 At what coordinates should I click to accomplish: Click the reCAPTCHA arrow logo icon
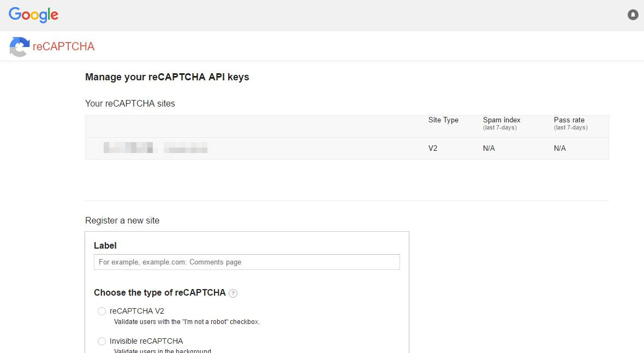coord(19,46)
